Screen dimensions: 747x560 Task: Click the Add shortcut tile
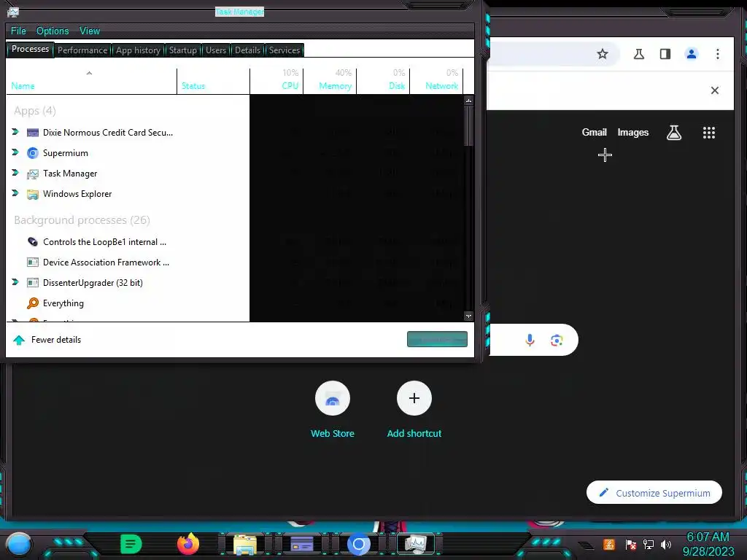pos(414,410)
